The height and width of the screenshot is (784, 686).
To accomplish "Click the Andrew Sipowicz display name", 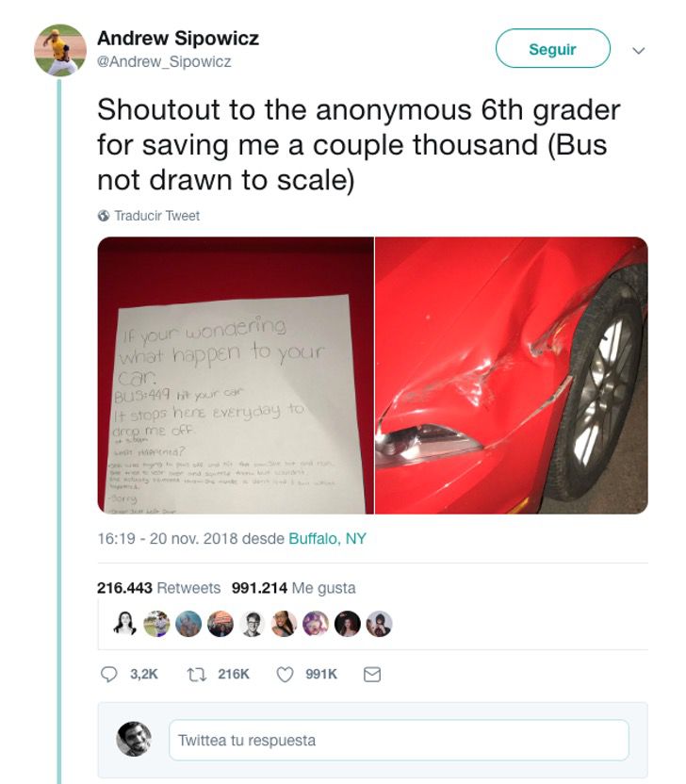I will point(178,38).
